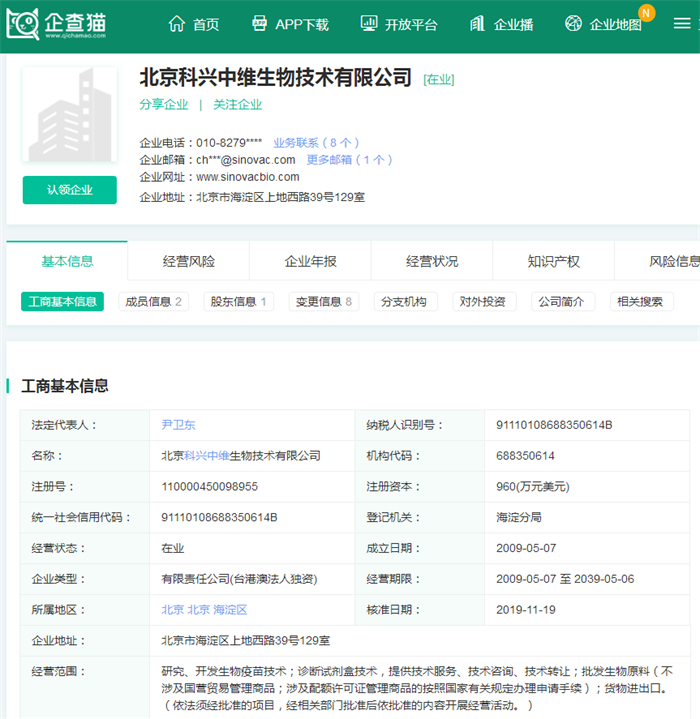
Task: Click the monitor icon beside 开放平台
Action: 369,23
